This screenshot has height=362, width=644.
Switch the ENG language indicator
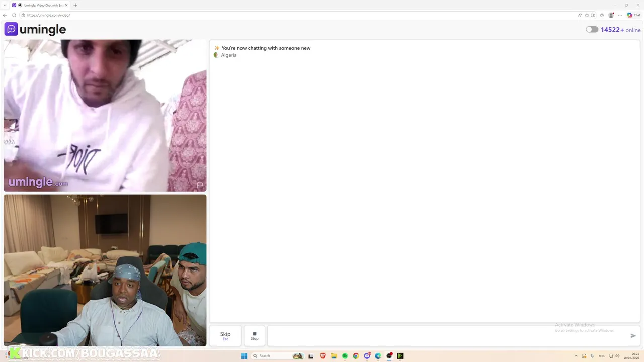point(601,356)
